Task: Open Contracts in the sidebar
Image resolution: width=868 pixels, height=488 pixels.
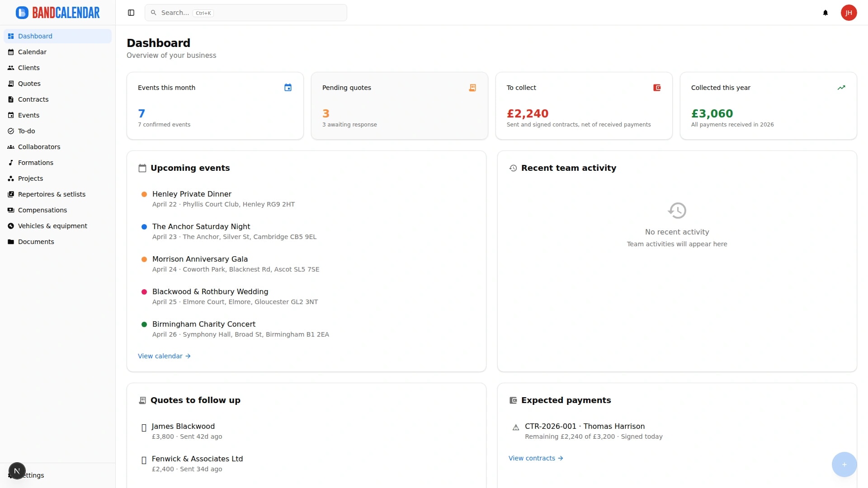Action: point(57,99)
